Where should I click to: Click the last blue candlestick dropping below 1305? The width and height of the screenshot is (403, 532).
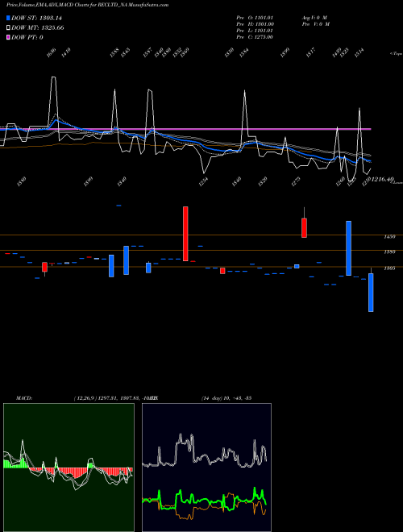point(371,292)
